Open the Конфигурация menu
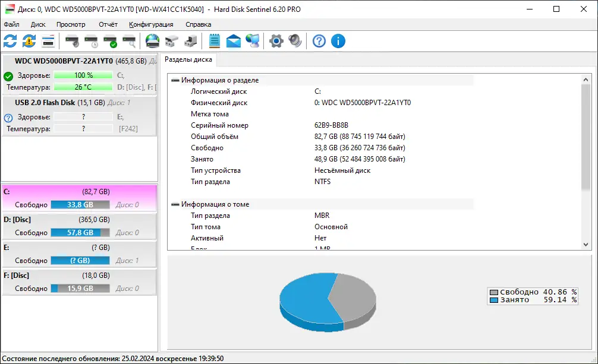Screen dimensions: 598x364 click(x=151, y=24)
